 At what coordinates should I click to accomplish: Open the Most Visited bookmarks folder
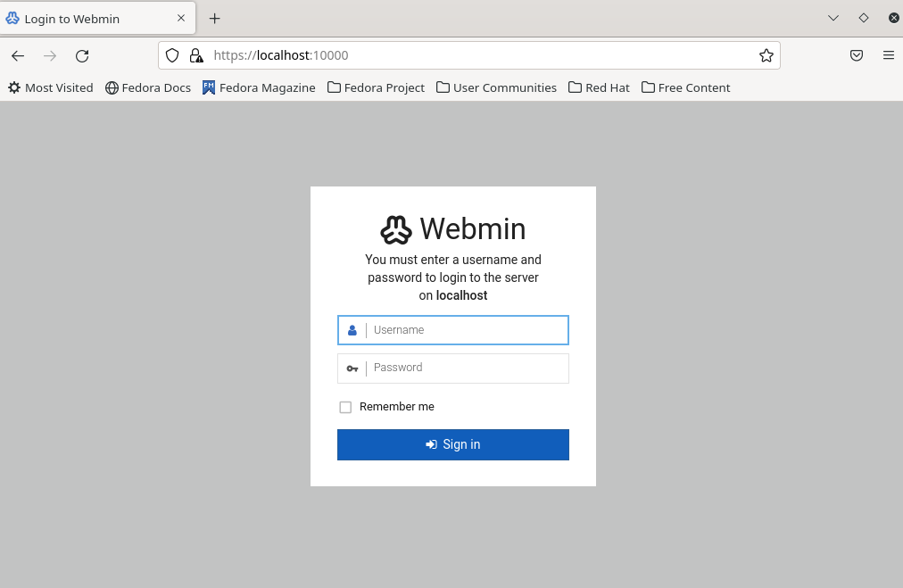(50, 87)
